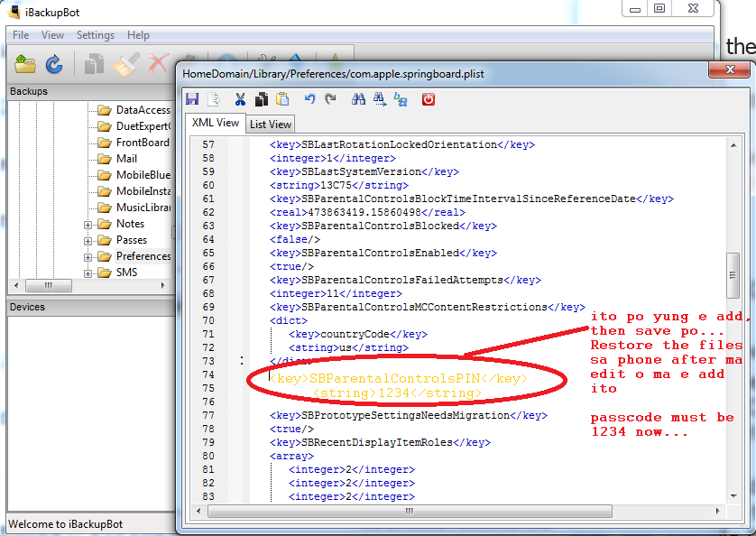Screen dimensions: 756x536
Task: Click the XML editor horizontal scrollbar thumb
Action: (410, 511)
